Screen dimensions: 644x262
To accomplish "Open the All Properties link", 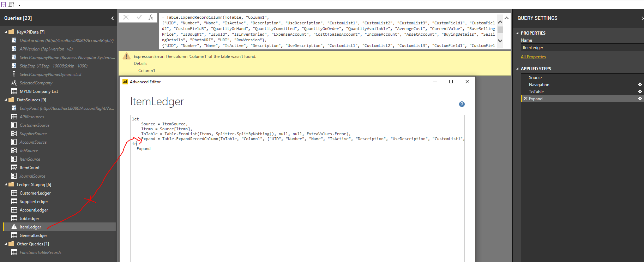I will [533, 57].
